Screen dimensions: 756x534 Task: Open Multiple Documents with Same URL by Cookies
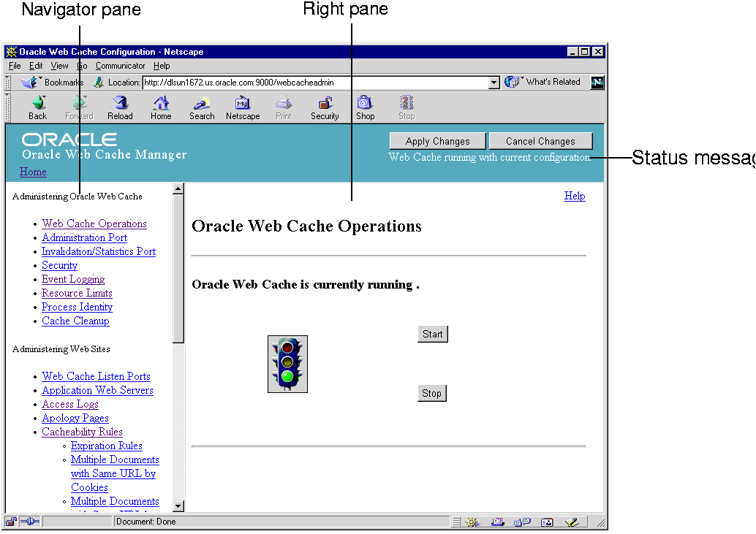115,474
